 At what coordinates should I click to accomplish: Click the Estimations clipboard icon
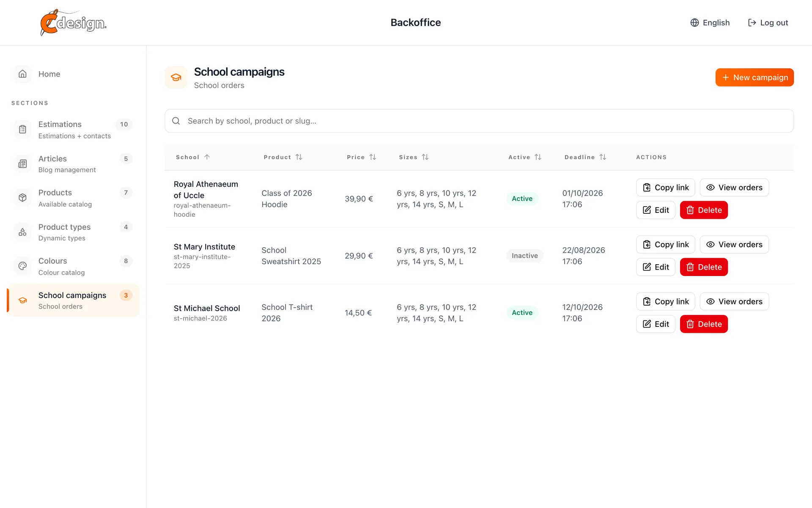(23, 130)
